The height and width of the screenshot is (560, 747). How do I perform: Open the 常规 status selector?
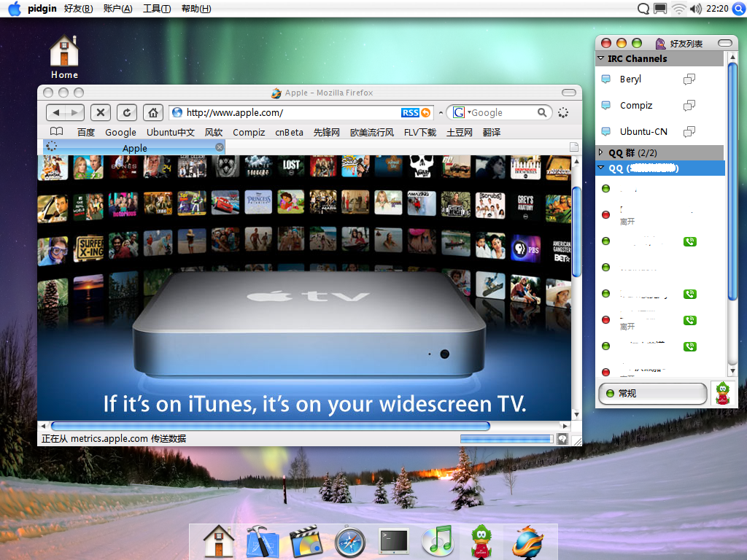pyautogui.click(x=652, y=393)
